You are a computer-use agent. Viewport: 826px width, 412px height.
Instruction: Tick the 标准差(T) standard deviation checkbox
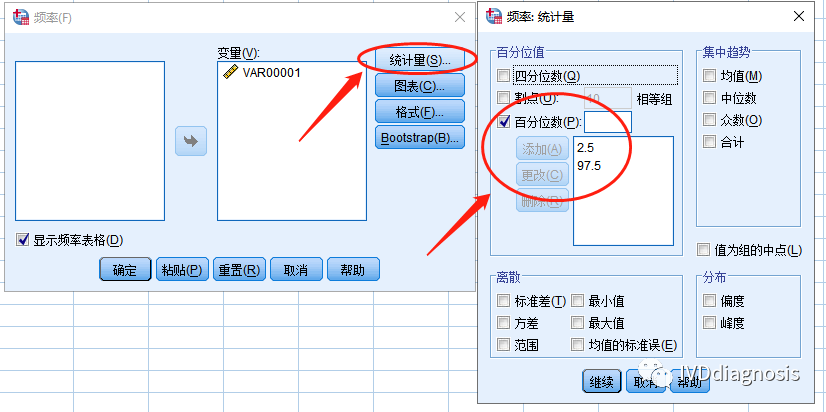click(x=503, y=301)
